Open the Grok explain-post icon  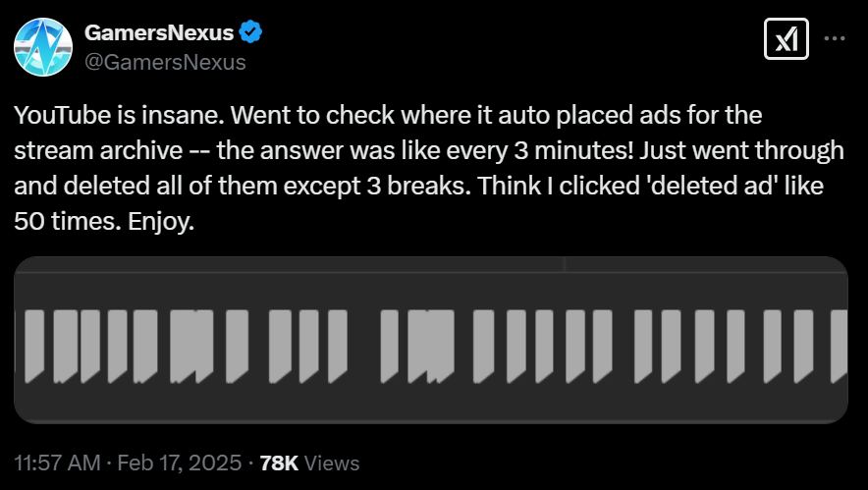787,38
